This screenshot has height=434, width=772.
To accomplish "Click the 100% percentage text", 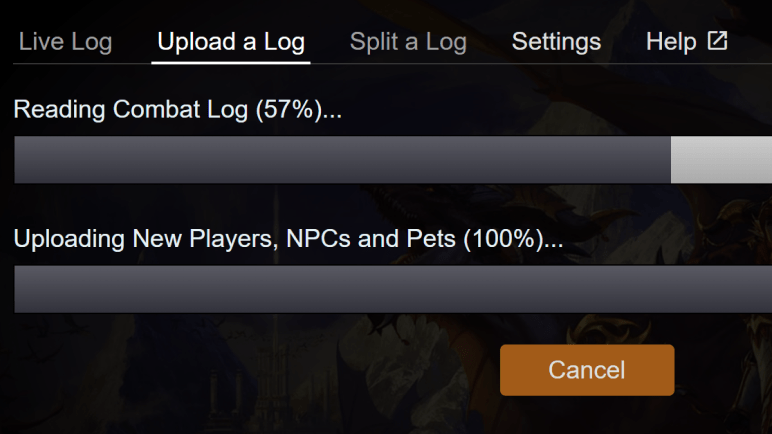I will point(511,240).
